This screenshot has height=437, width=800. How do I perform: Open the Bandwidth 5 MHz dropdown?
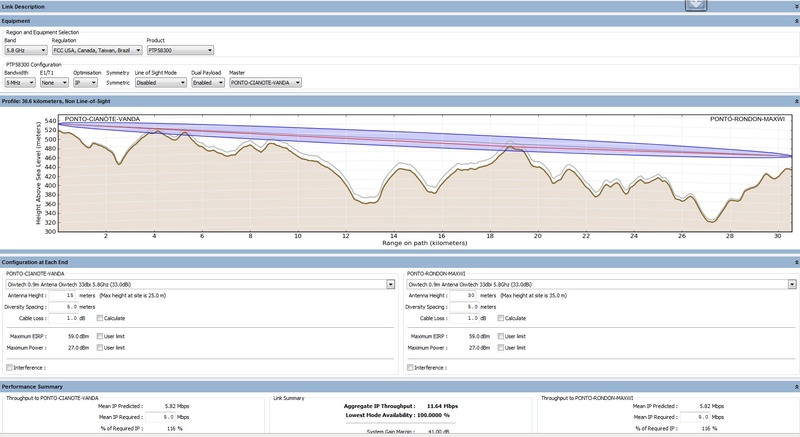18,83
